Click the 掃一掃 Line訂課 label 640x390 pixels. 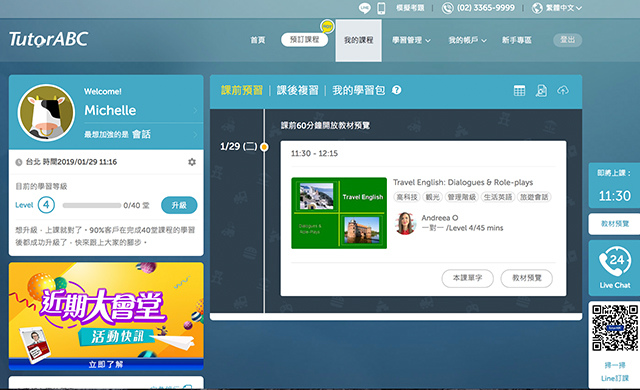pos(615,372)
